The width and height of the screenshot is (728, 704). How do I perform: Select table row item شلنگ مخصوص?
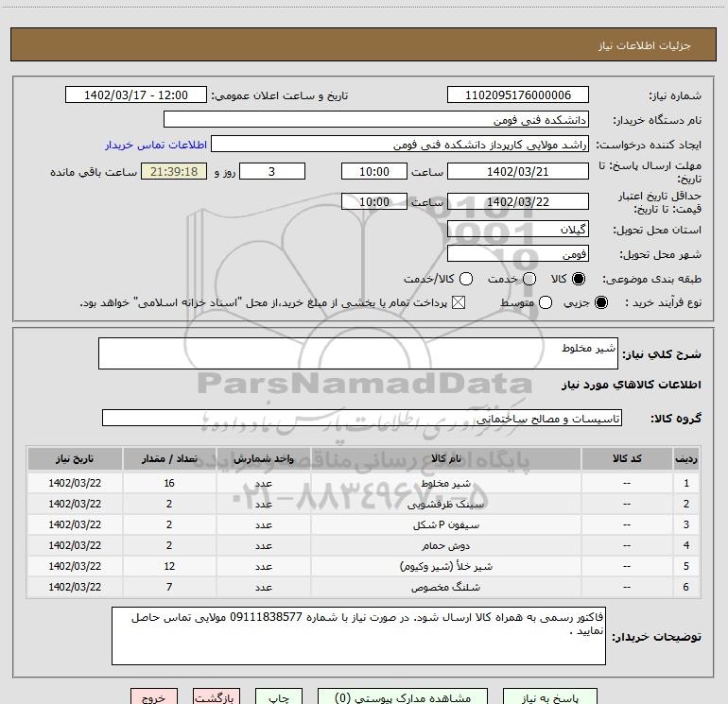pyautogui.click(x=445, y=587)
